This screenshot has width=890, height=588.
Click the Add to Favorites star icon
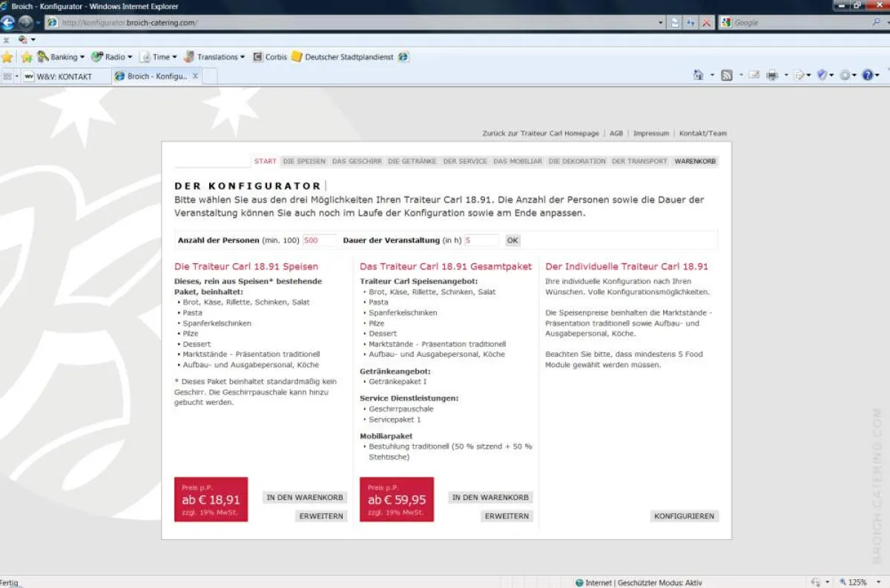[x=27, y=57]
